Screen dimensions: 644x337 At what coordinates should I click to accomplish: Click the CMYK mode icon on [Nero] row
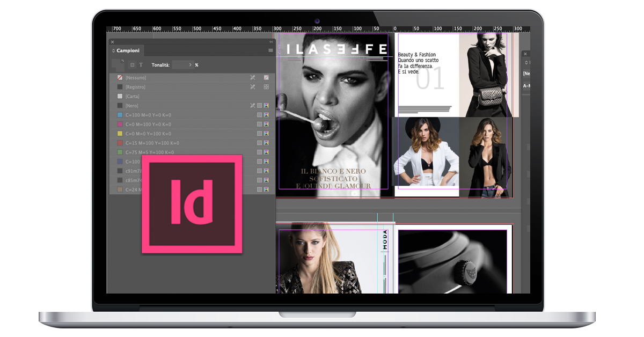(266, 106)
